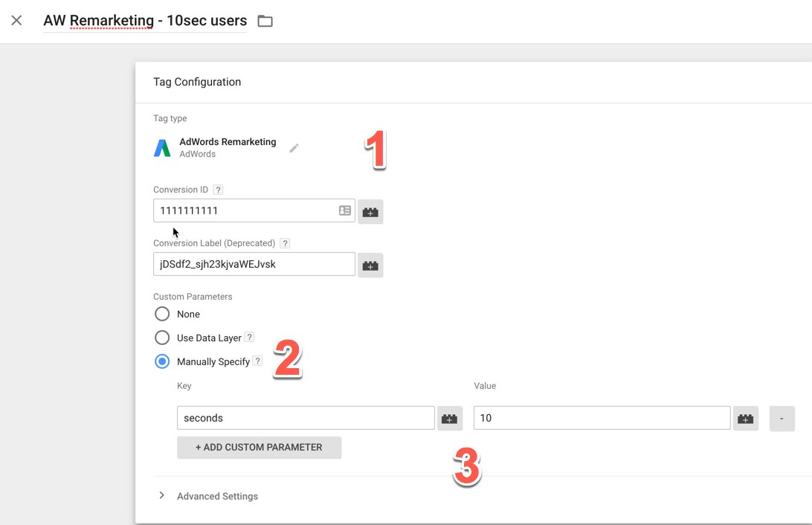Open help for Use Data Layer
Viewport: 812px width, 525px height.
pos(249,337)
